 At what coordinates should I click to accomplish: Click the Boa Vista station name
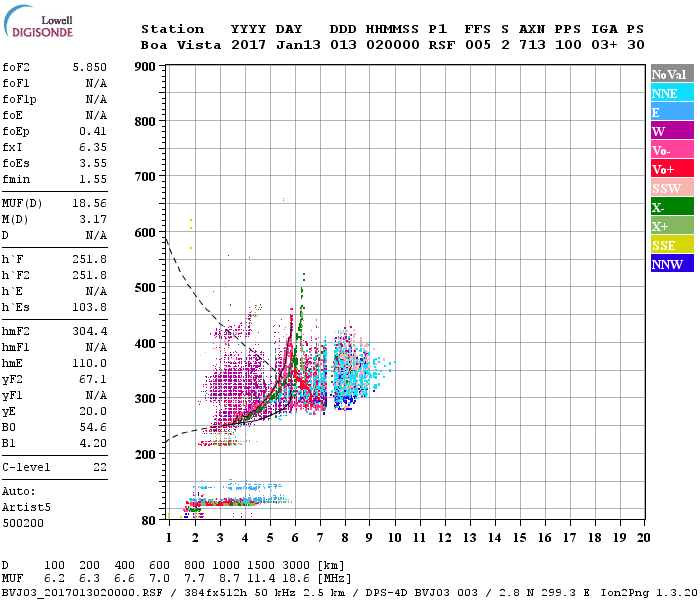pos(181,45)
